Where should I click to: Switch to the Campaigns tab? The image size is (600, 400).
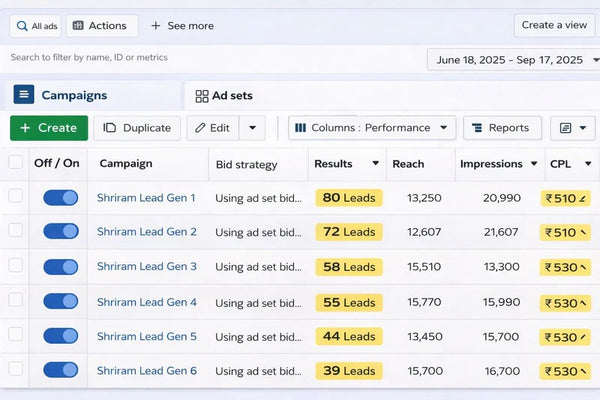click(92, 95)
